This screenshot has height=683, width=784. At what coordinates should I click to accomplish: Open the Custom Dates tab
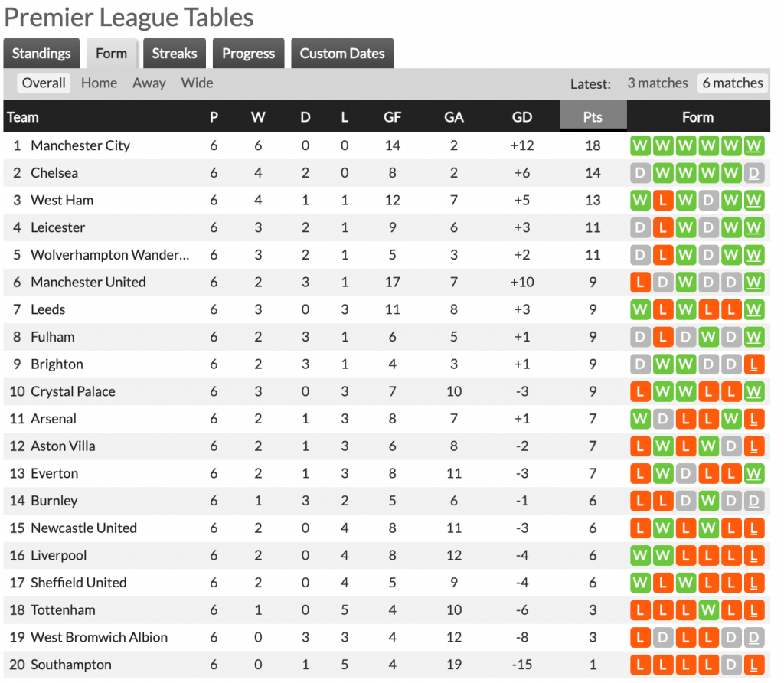[342, 53]
